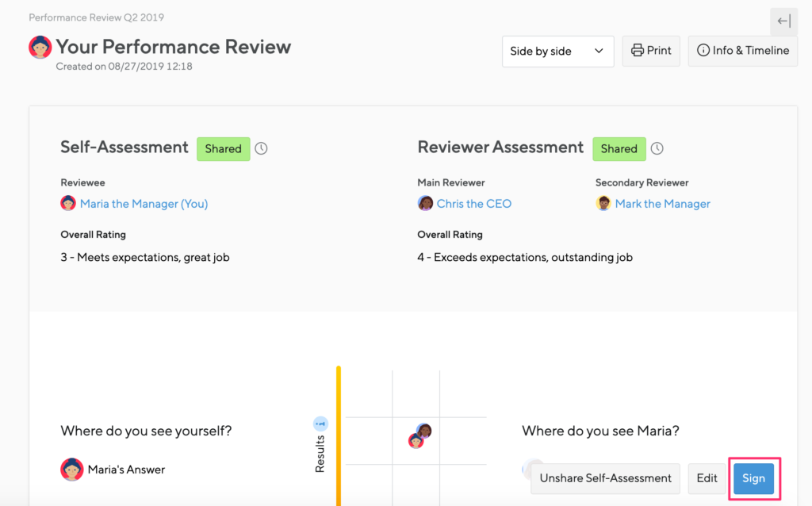
Task: Open Maria the Manager (You) profile link
Action: click(x=144, y=204)
